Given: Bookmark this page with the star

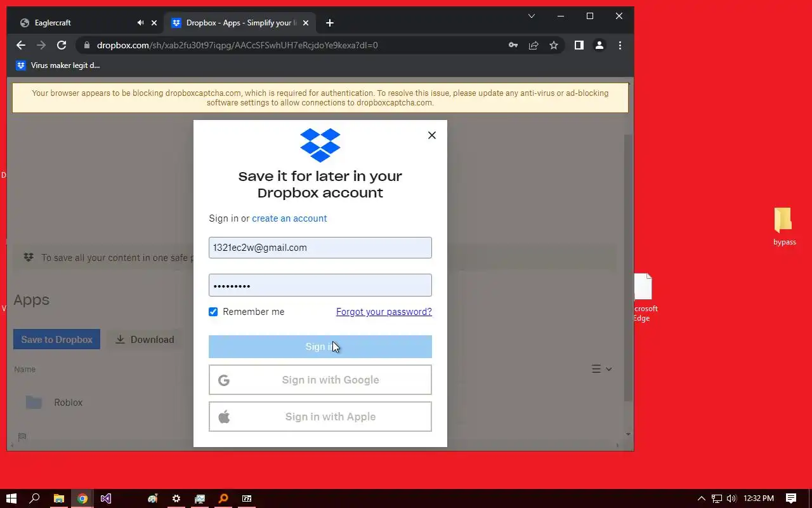Looking at the screenshot, I should [554, 45].
